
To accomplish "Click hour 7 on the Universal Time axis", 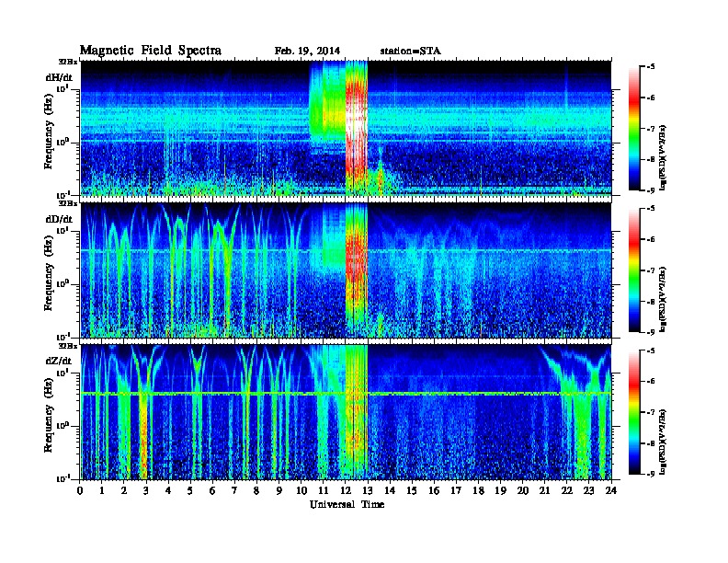I will 234,491.
